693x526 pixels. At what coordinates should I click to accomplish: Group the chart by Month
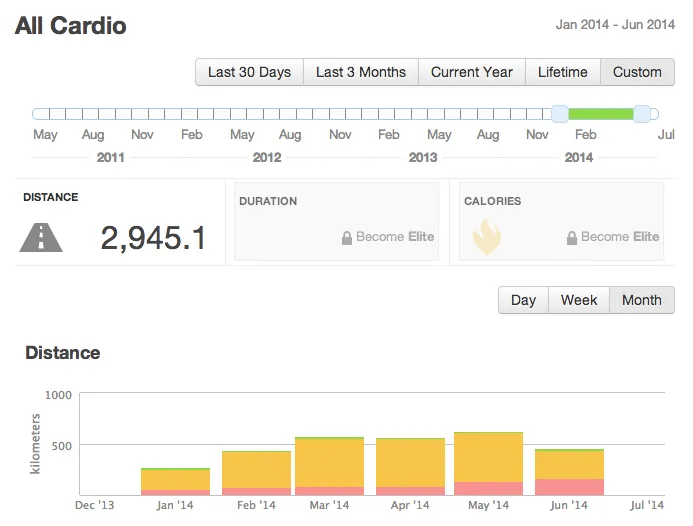642,300
